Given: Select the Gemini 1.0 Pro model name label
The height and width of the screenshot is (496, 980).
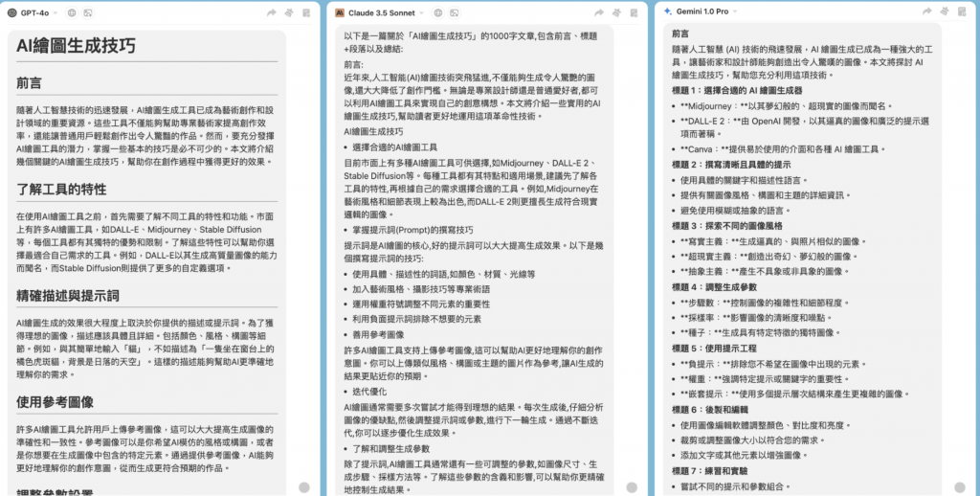Looking at the screenshot, I should 702,11.
